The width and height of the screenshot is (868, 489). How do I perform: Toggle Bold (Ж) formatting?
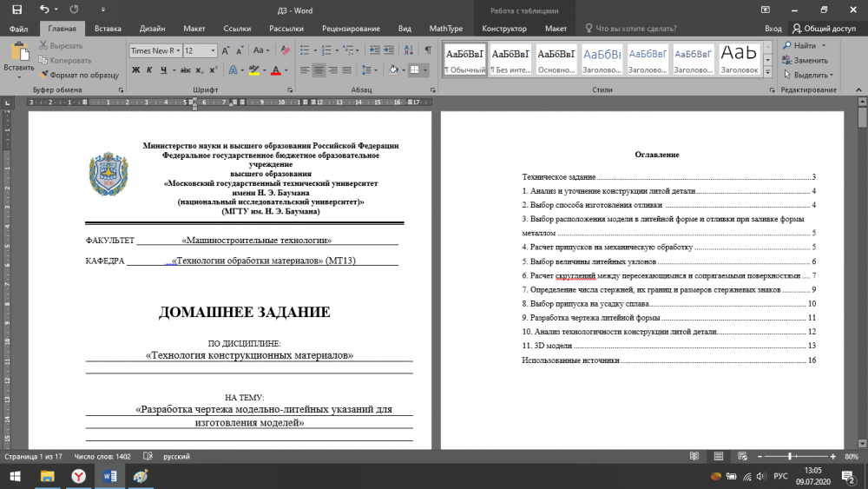tap(136, 69)
